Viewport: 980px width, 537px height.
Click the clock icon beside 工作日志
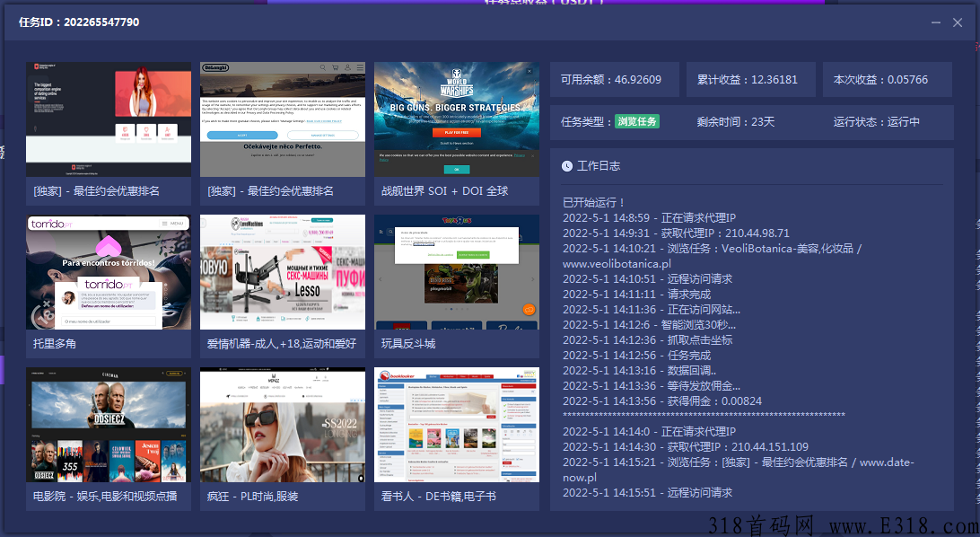567,165
